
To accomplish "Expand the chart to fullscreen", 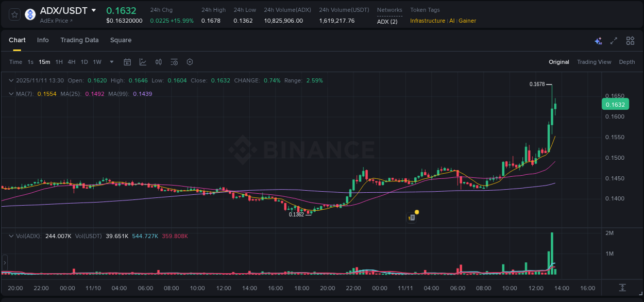I will pos(614,41).
